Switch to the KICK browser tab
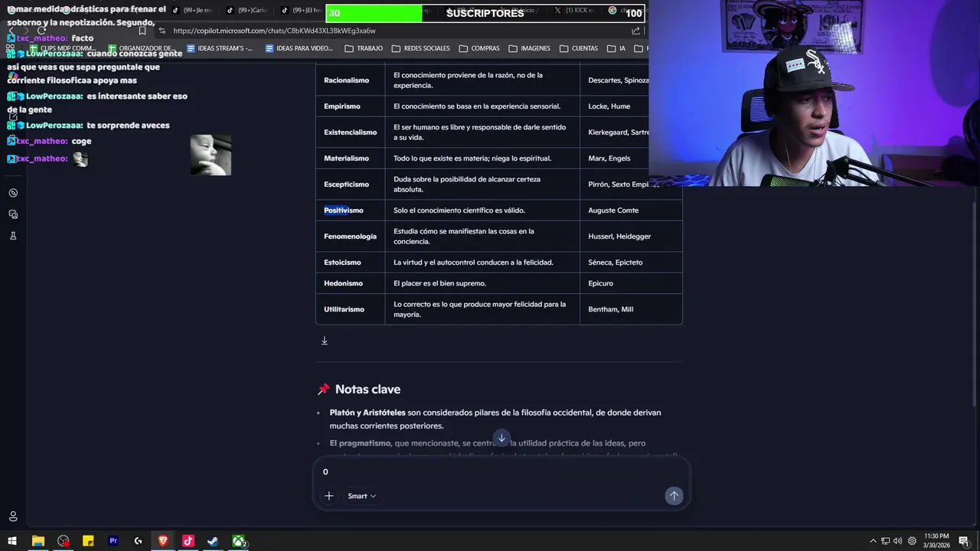 point(573,11)
